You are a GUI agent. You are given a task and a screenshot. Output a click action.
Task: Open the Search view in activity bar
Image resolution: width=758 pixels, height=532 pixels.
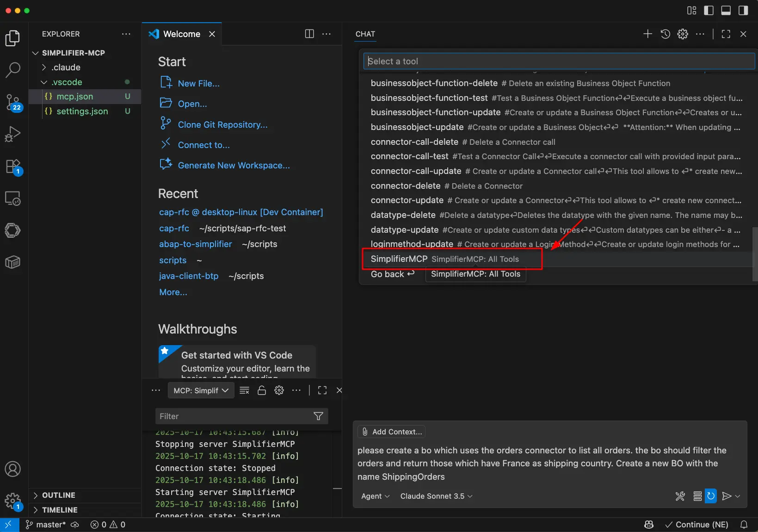click(x=12, y=70)
